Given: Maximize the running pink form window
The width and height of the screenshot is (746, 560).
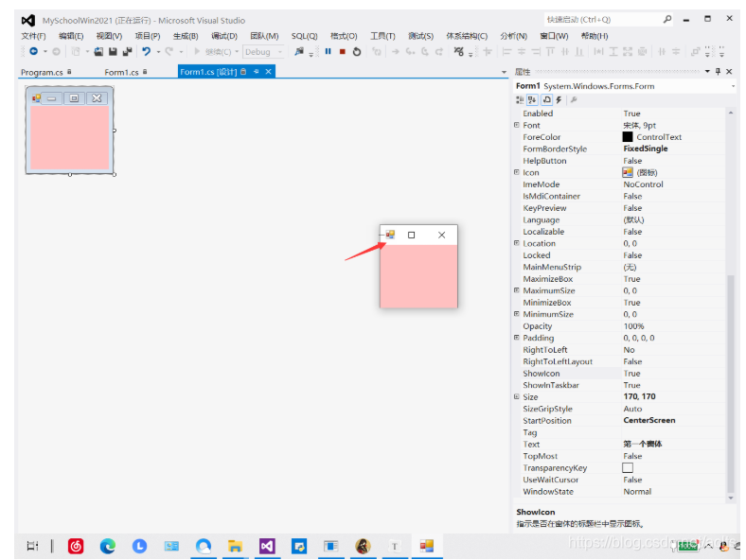Looking at the screenshot, I should 412,235.
